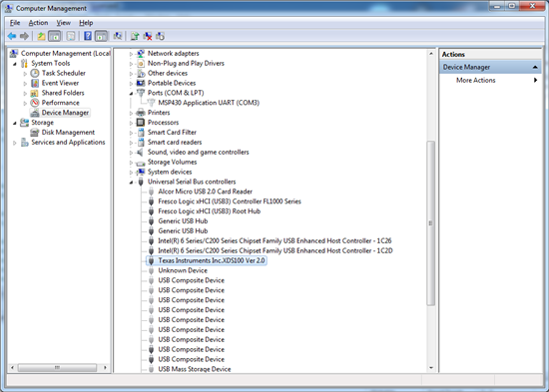Image resolution: width=549 pixels, height=392 pixels.
Task: Click the Task Scheduler clock icon
Action: 35,73
